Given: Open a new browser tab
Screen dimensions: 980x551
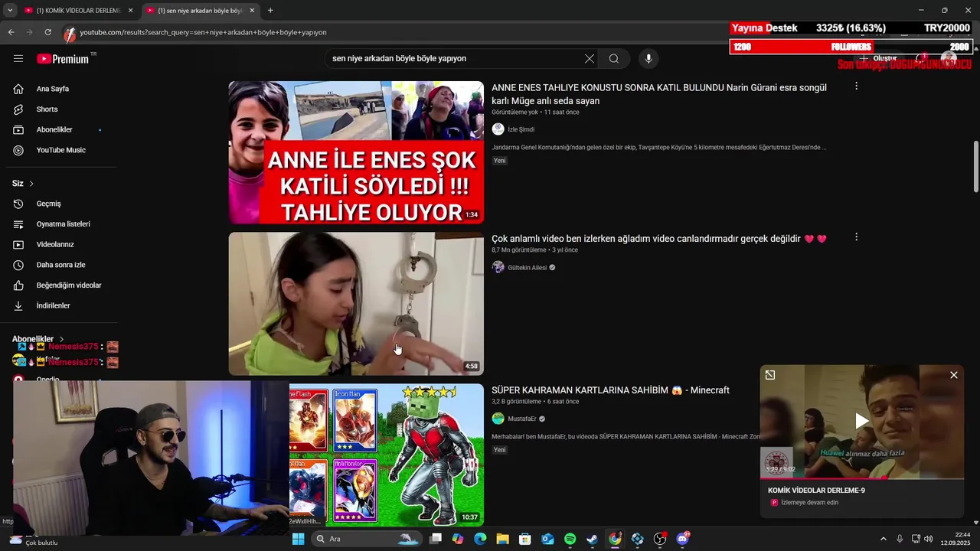Looking at the screenshot, I should click(x=270, y=11).
